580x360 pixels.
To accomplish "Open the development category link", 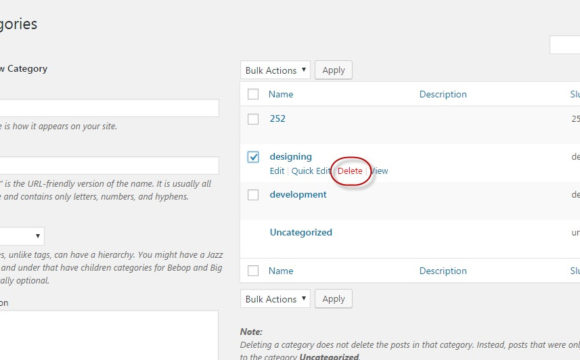I will [x=298, y=195].
